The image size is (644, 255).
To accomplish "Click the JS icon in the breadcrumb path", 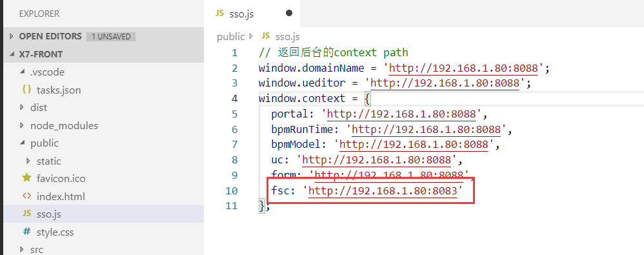I will coord(266,36).
